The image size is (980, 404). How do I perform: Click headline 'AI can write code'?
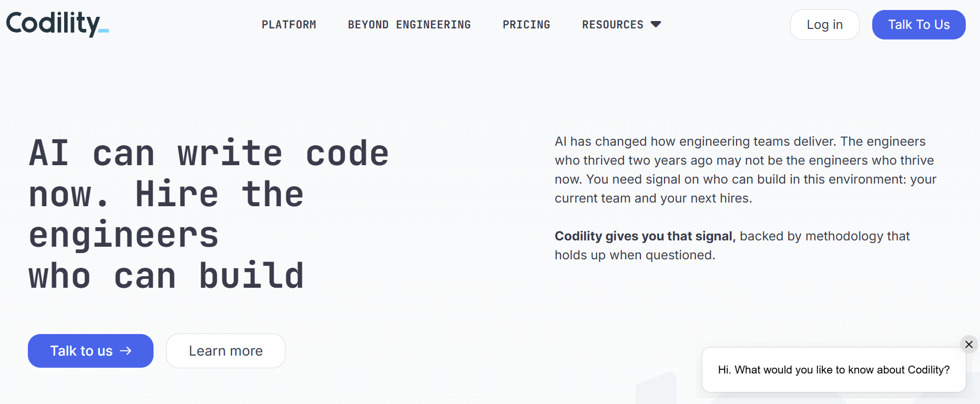click(x=209, y=153)
